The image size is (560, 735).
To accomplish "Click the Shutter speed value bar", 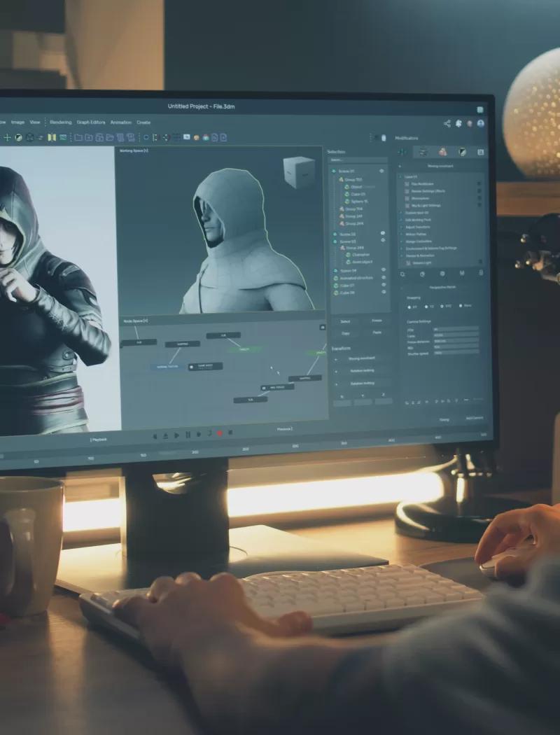I will 456,353.
